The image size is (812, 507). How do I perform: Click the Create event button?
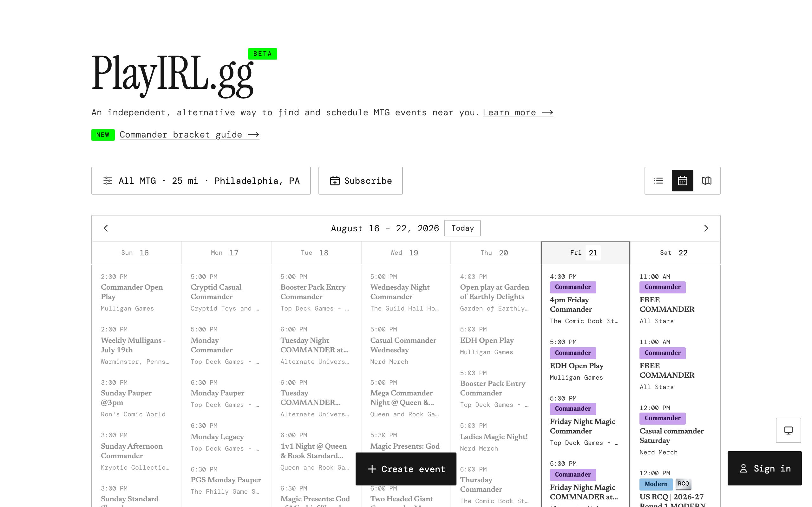tap(406, 469)
